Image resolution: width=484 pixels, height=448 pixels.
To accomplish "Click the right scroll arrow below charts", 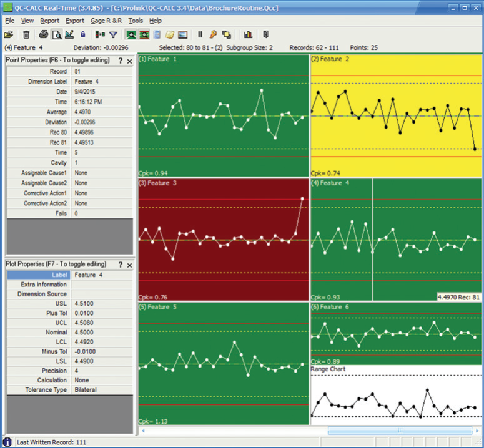I will 477,431.
